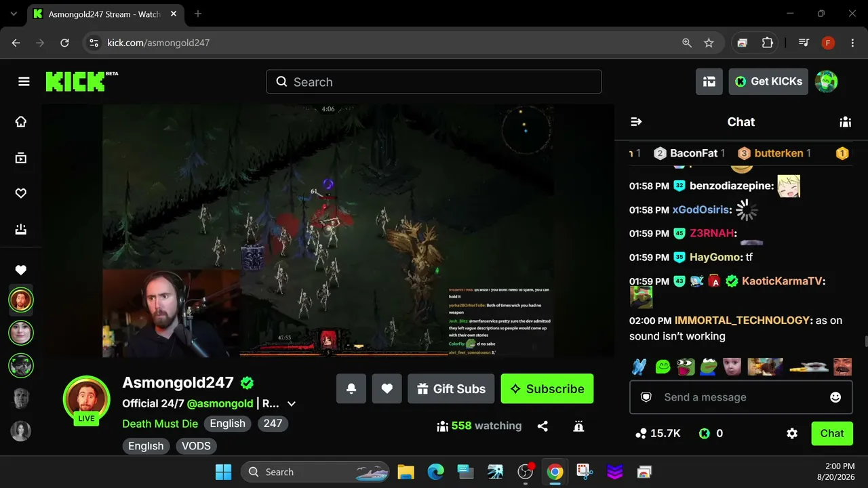Viewport: 868px width, 488px height.
Task: Insert the baby face emote
Action: point(732,367)
